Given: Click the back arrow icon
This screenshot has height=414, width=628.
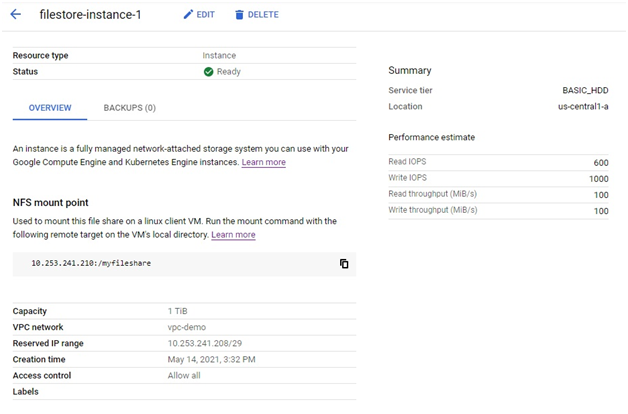Looking at the screenshot, I should 16,14.
